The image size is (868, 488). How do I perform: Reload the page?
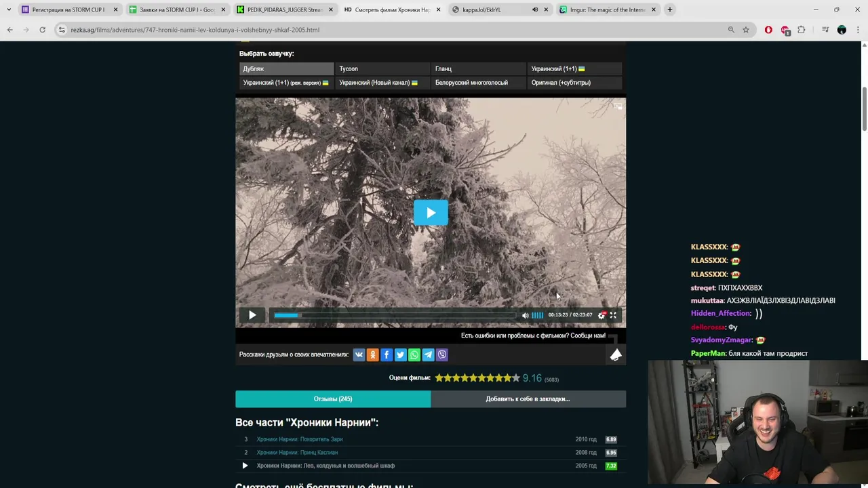point(42,30)
